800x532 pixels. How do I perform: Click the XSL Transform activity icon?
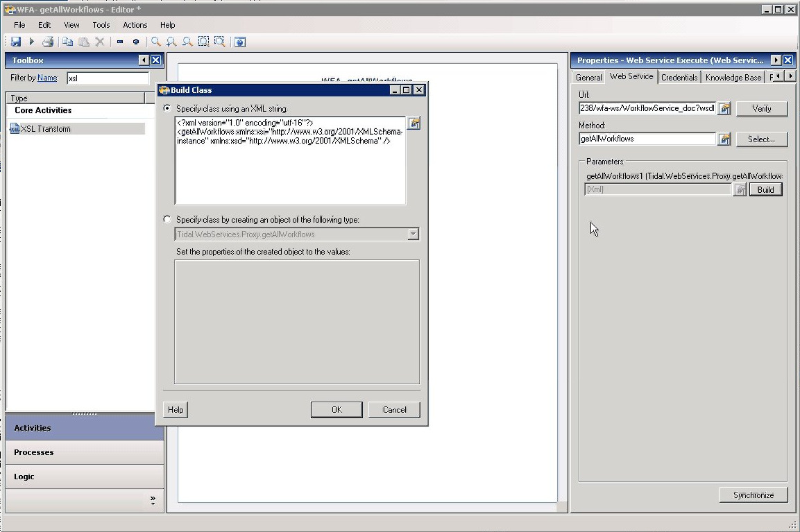pos(15,129)
